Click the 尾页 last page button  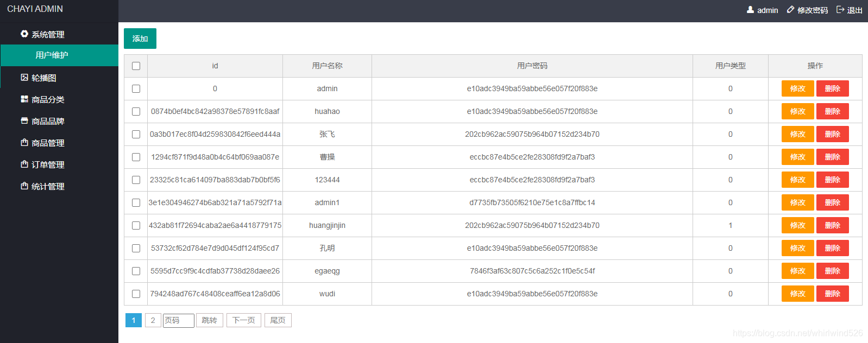[x=278, y=320]
